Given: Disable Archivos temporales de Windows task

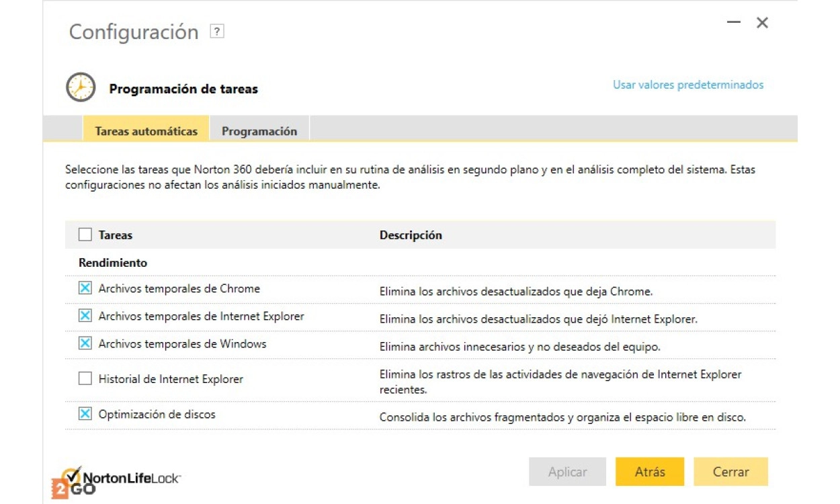Looking at the screenshot, I should (x=85, y=343).
